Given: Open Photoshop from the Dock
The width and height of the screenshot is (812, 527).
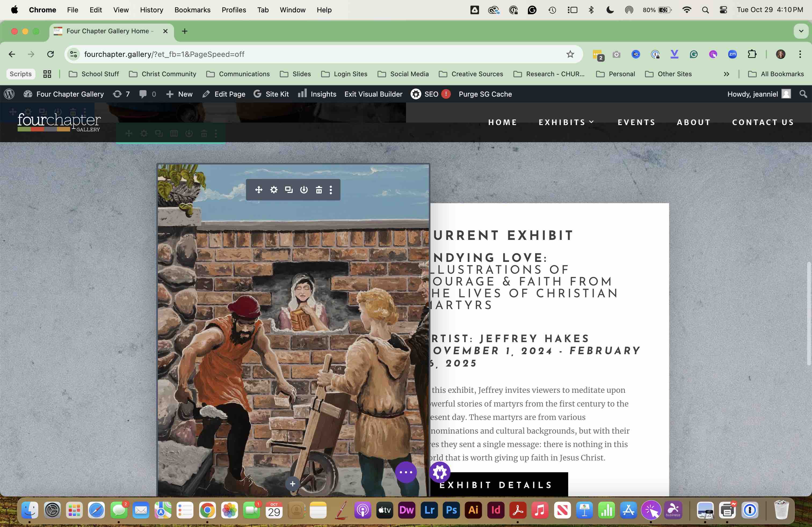Looking at the screenshot, I should [451, 510].
